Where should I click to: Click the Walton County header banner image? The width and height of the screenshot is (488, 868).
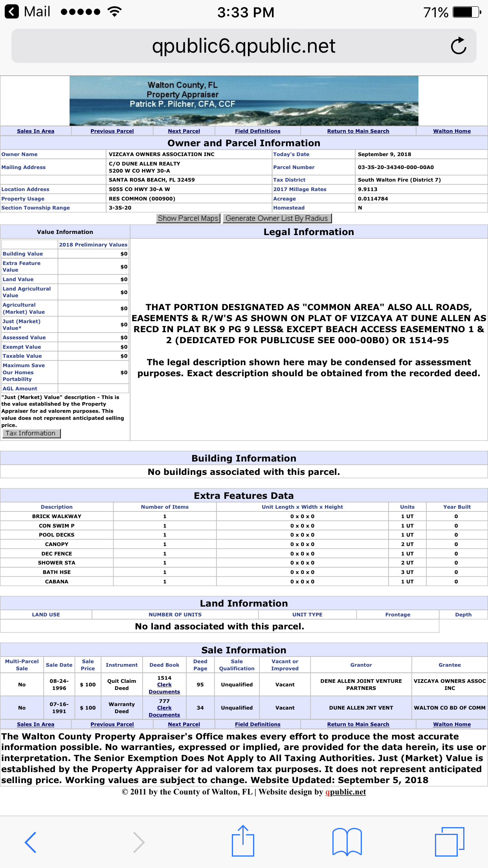(x=244, y=101)
